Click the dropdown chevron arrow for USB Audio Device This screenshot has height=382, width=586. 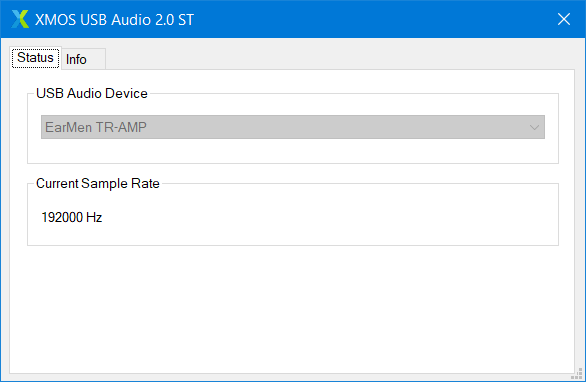(x=534, y=127)
